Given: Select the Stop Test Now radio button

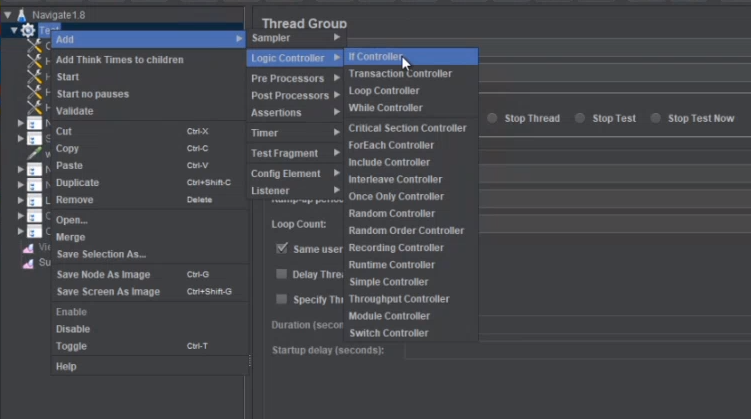Looking at the screenshot, I should click(x=656, y=118).
